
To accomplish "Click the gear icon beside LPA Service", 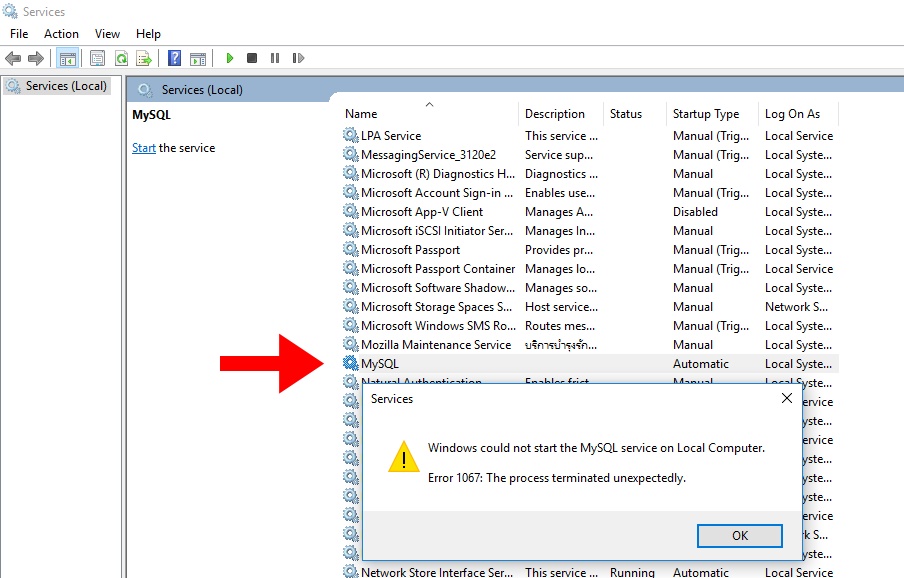I will pos(351,135).
